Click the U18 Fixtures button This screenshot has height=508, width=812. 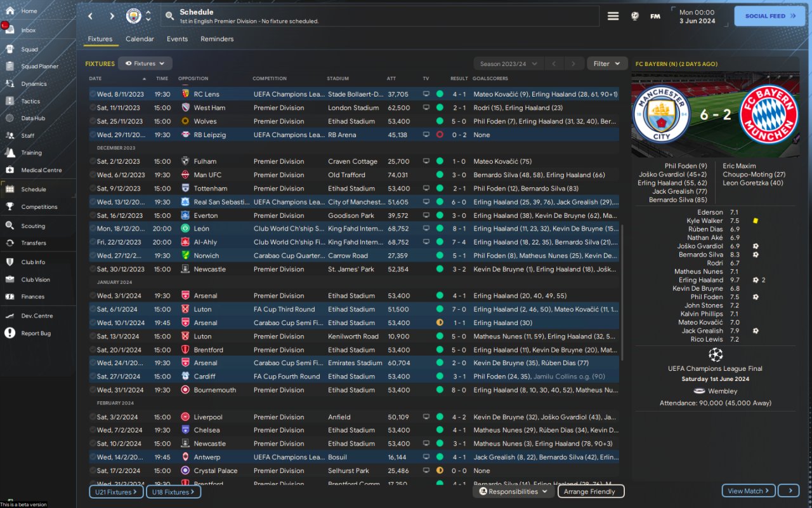click(x=173, y=491)
